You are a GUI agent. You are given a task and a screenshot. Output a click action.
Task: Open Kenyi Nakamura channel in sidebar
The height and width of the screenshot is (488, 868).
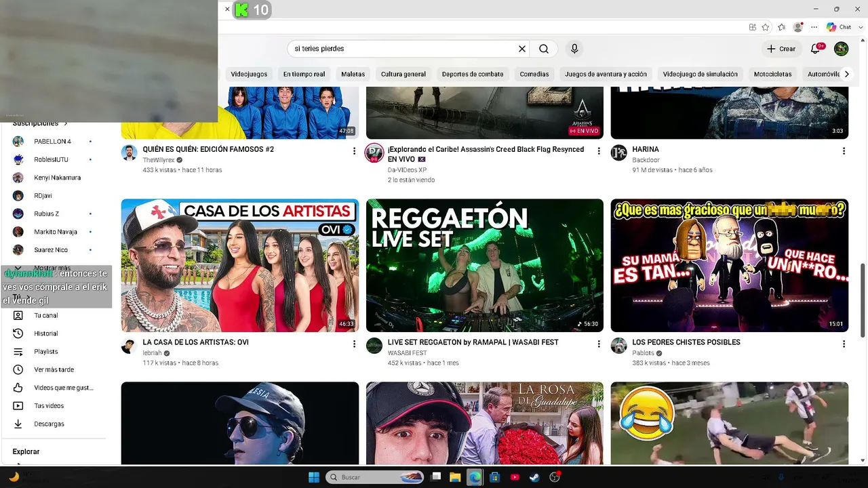pos(54,178)
